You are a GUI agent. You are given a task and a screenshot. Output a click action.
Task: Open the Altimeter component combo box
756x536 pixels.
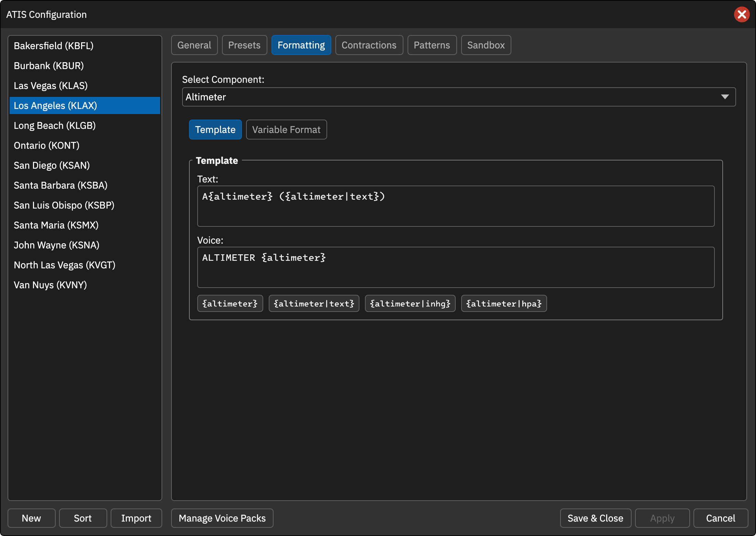click(x=459, y=97)
